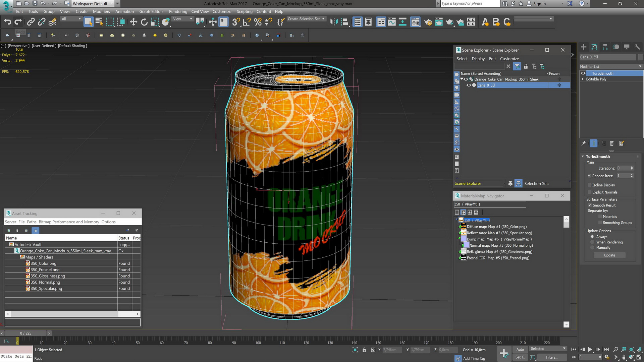This screenshot has width=644, height=362.
Task: Enable Isoline Display checkbox
Action: point(590,185)
